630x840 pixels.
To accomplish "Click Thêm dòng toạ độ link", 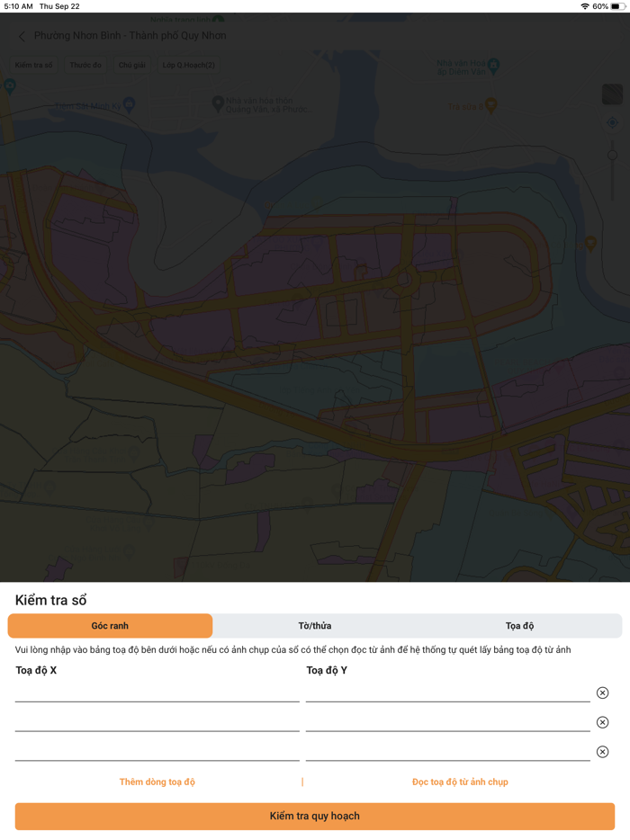I will [x=157, y=782].
